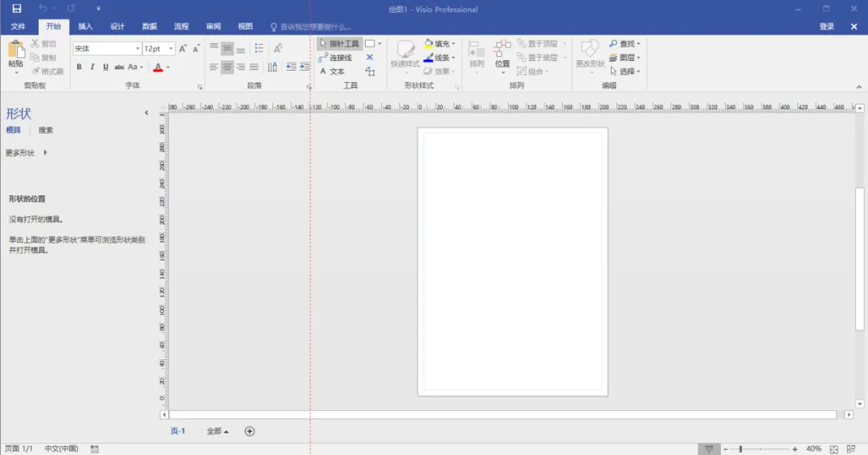Switch to the Insert (插入) ribbon tab
The width and height of the screenshot is (868, 455).
point(85,27)
